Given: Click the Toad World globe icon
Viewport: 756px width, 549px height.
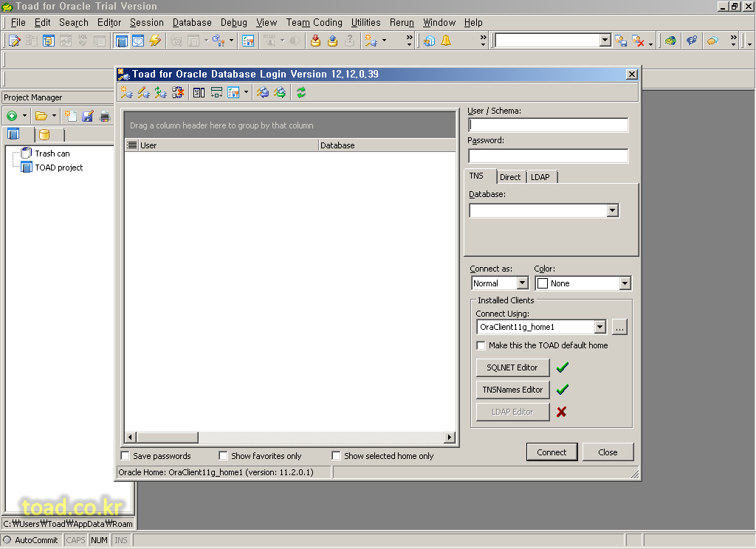Looking at the screenshot, I should tap(670, 41).
